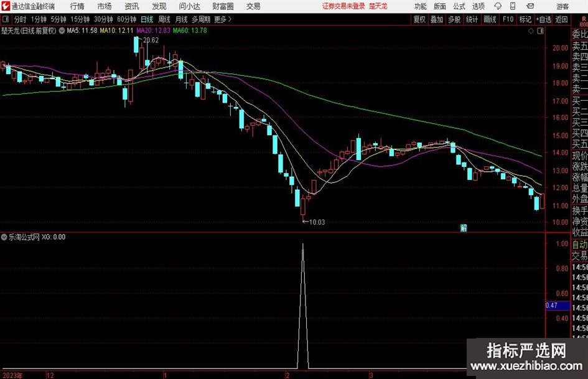Switch to 15分钟 period
This screenshot has width=588, height=379.
[x=80, y=19]
